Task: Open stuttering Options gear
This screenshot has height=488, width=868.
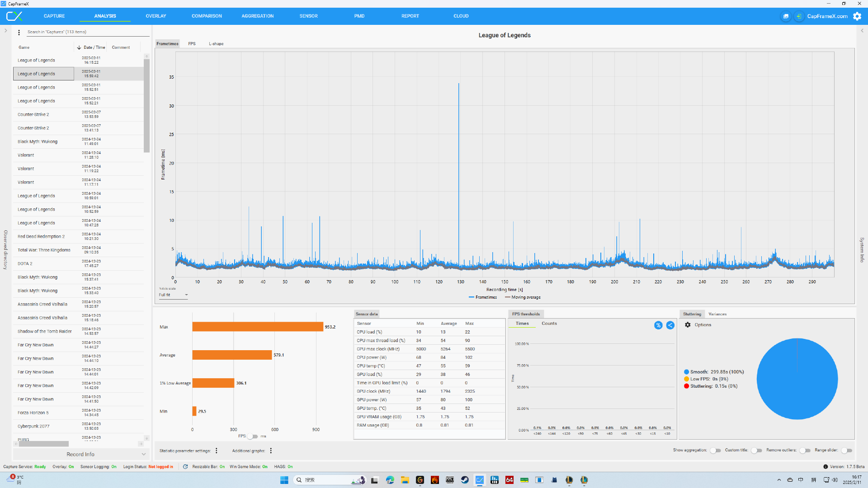Action: point(688,325)
